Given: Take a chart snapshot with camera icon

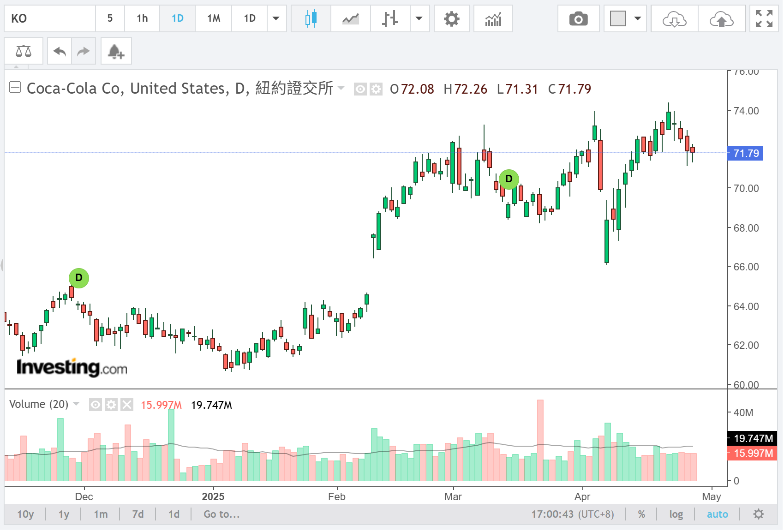Looking at the screenshot, I should point(578,18).
